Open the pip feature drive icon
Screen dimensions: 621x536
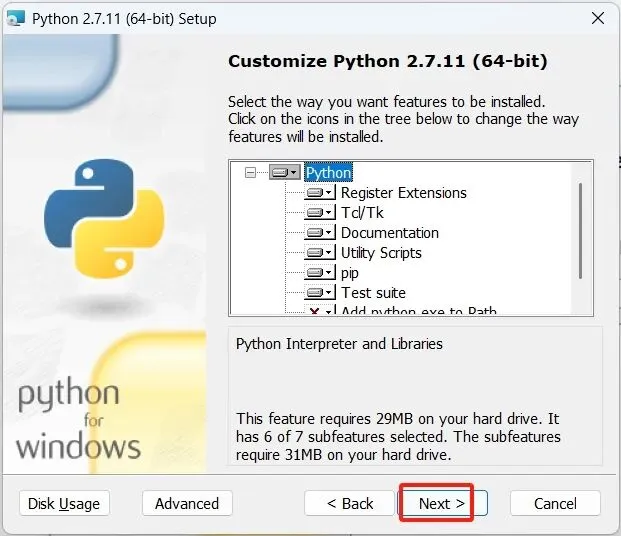(320, 273)
